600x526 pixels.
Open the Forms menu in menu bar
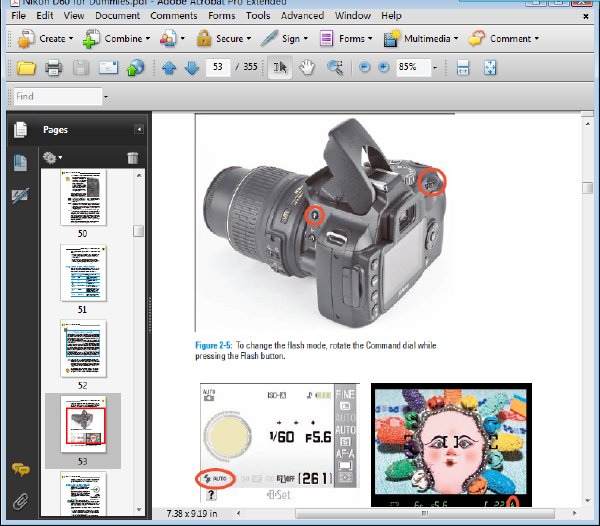click(x=222, y=16)
